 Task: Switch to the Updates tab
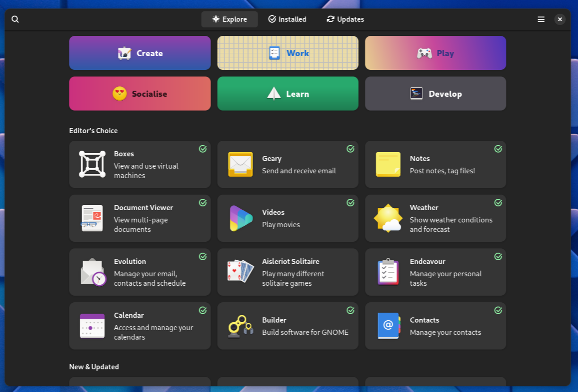click(345, 19)
